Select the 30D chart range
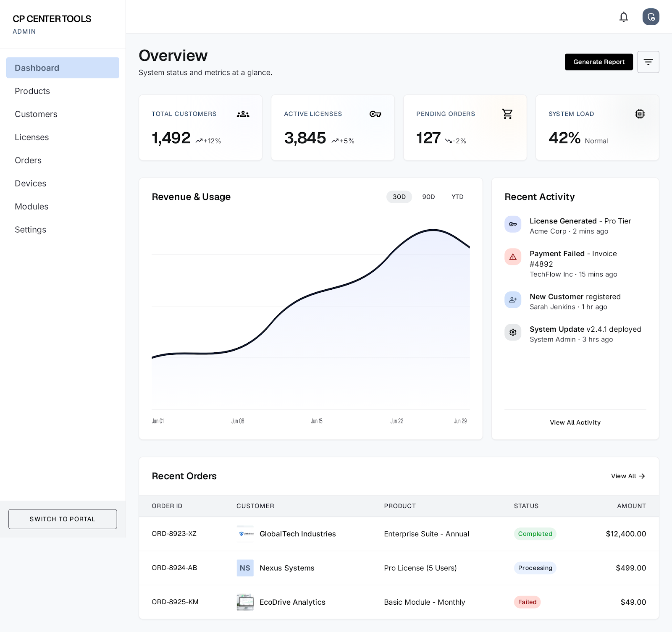This screenshot has height=632, width=672. (399, 197)
